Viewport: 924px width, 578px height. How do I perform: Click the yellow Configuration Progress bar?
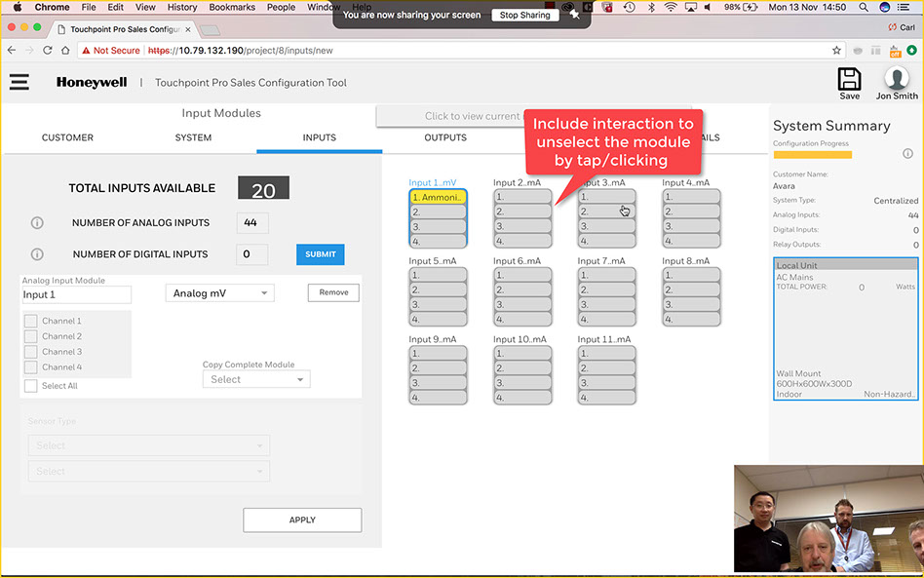[812, 154]
